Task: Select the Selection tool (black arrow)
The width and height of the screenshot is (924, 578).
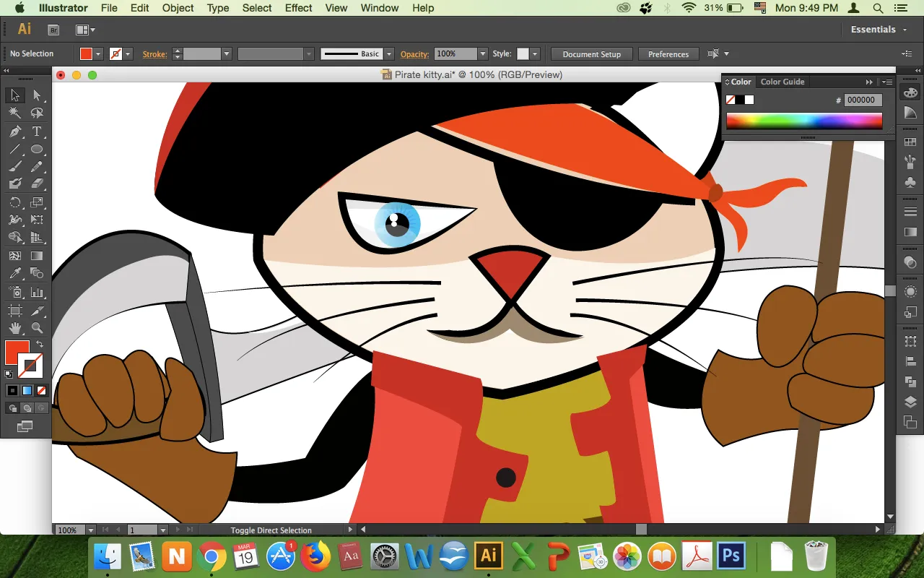Action: click(x=15, y=95)
